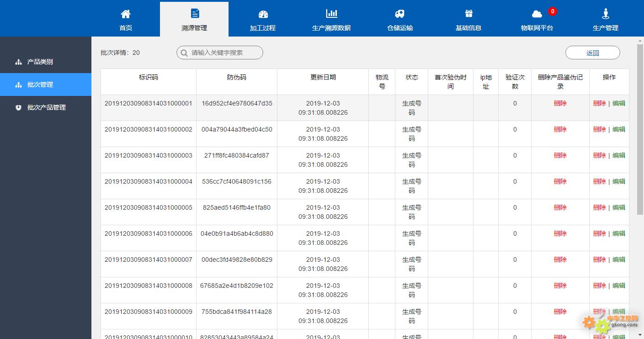Go to 仓储运输 tab label

point(400,28)
